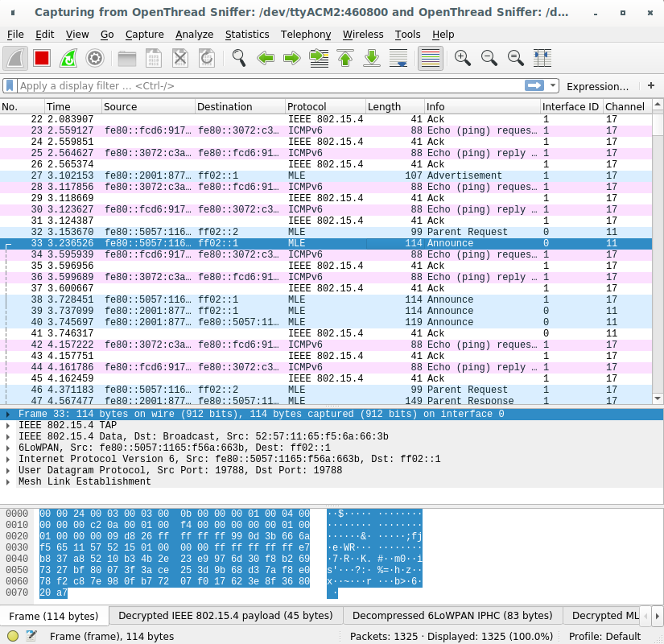Switch to the Decompressed 6LoWPAN IPHC tab
Image resolution: width=664 pixels, height=644 pixels.
coord(453,615)
